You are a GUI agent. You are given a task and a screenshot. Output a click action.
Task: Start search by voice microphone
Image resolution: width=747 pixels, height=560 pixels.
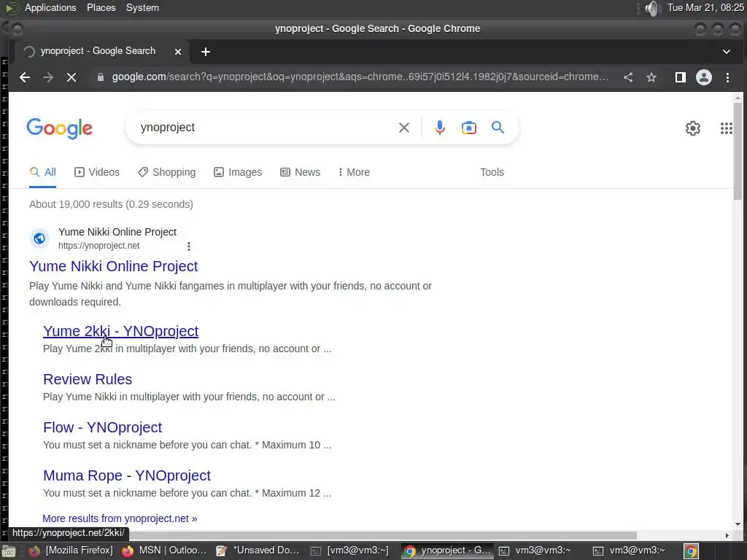point(440,128)
